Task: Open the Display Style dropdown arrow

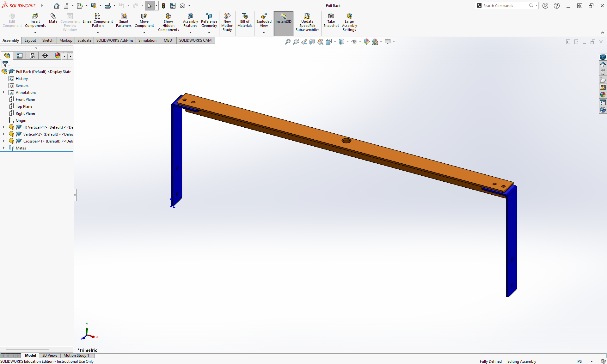Action: 347,42
